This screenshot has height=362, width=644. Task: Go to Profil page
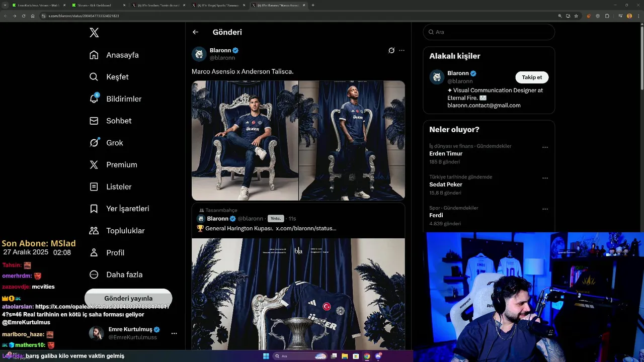tap(107, 253)
